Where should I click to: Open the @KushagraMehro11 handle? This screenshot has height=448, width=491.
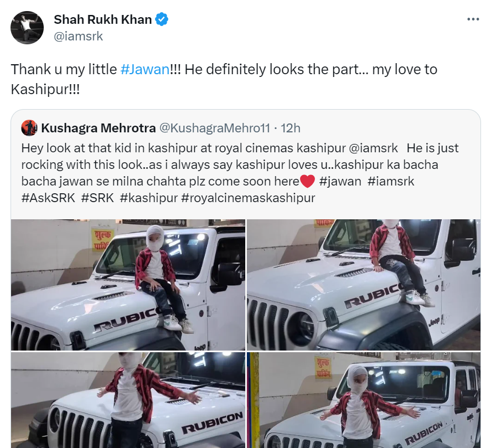point(214,128)
